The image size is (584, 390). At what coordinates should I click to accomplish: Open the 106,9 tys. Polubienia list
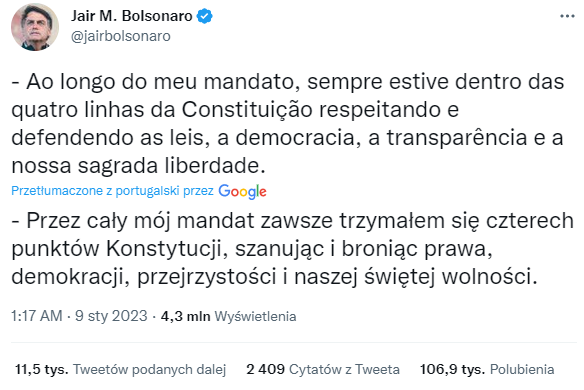[487, 369]
